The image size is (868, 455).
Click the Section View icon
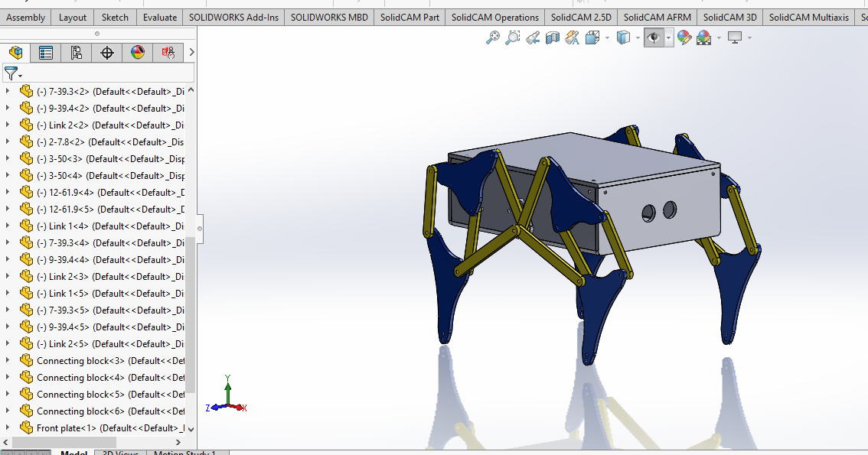553,37
